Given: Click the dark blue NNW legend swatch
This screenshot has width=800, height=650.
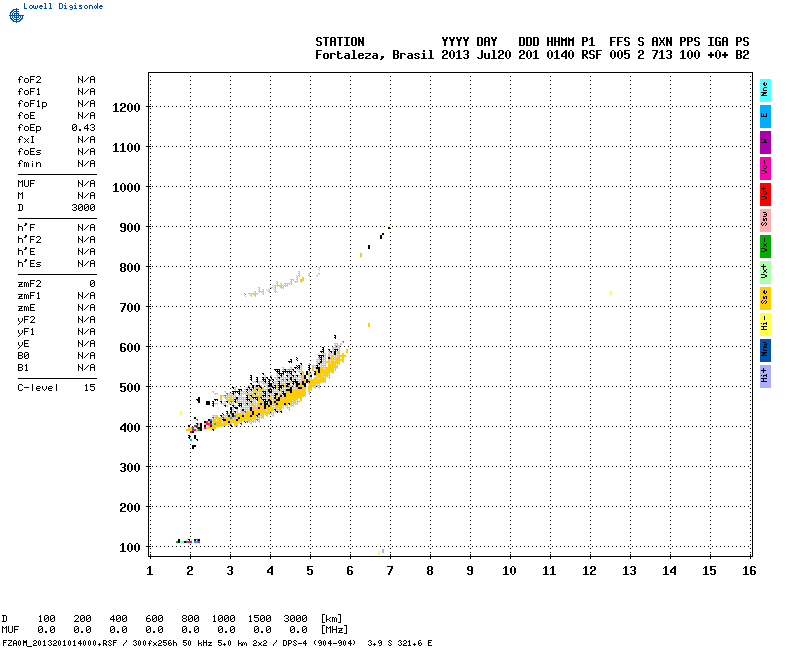Looking at the screenshot, I should 765,349.
